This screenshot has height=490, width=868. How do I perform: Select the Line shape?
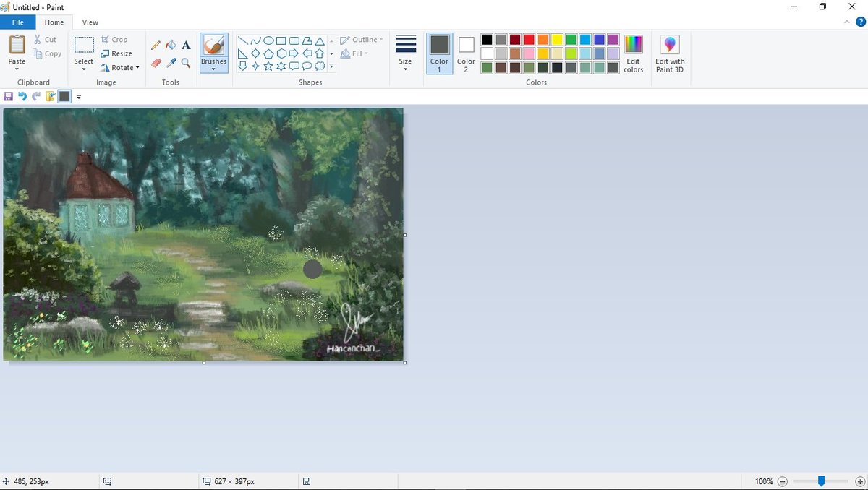click(x=243, y=40)
